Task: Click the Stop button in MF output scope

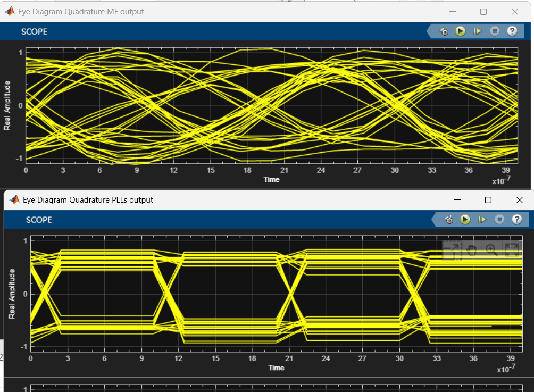Action: click(495, 31)
